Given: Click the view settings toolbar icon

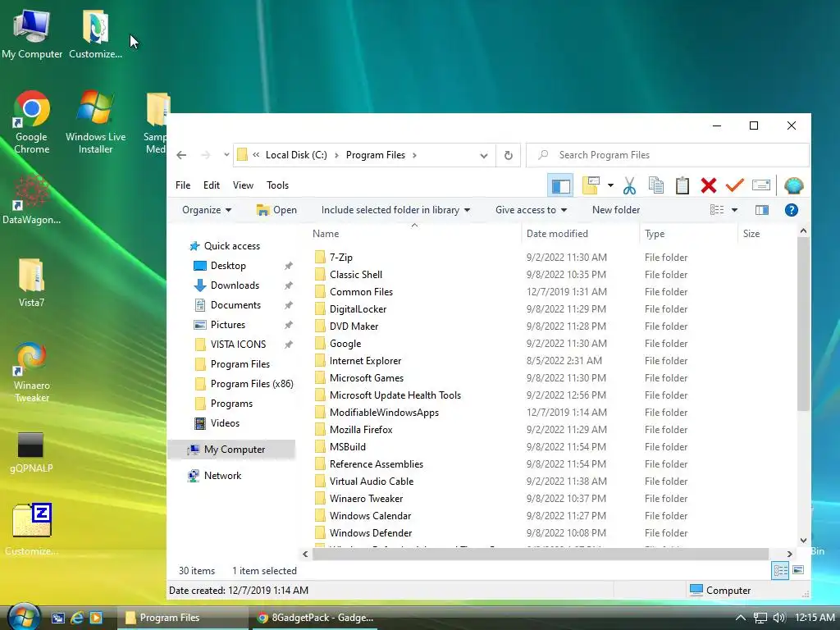Looking at the screenshot, I should pyautogui.click(x=591, y=185).
